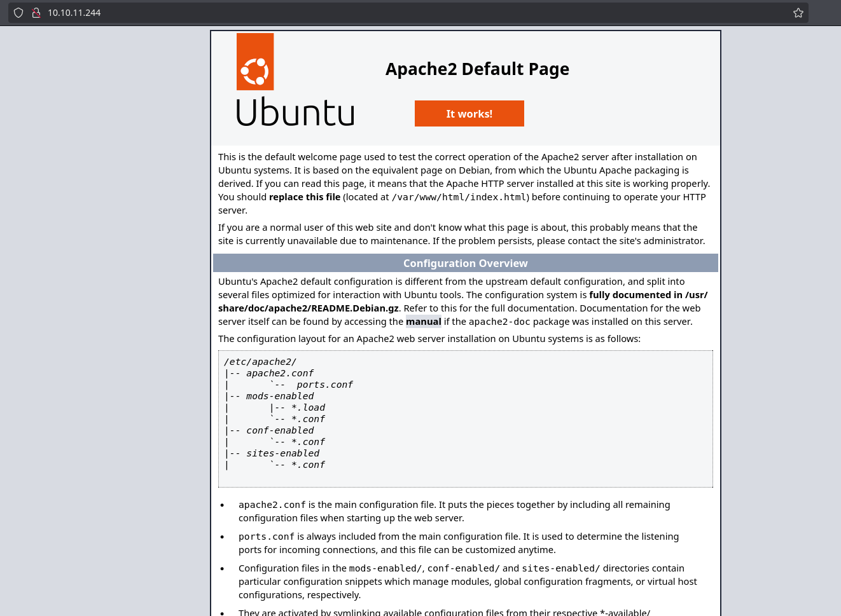This screenshot has height=616, width=841.
Task: Click "sites-enabled/" in the third bullet point
Action: coord(561,568)
